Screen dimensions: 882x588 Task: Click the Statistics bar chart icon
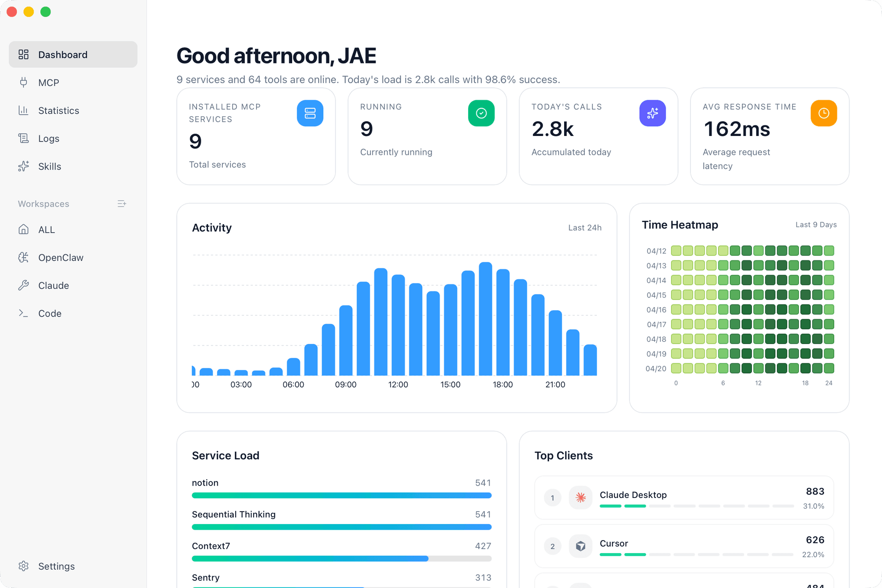(x=23, y=111)
